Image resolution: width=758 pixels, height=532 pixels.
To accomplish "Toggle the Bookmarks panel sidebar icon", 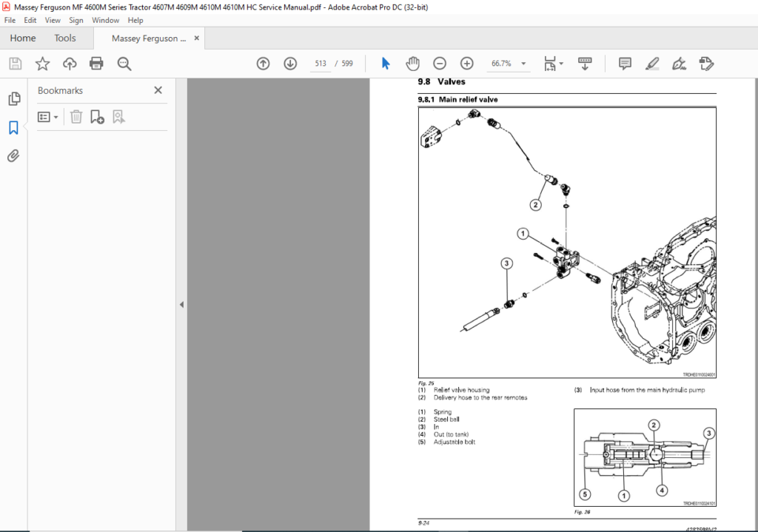I will click(x=13, y=127).
